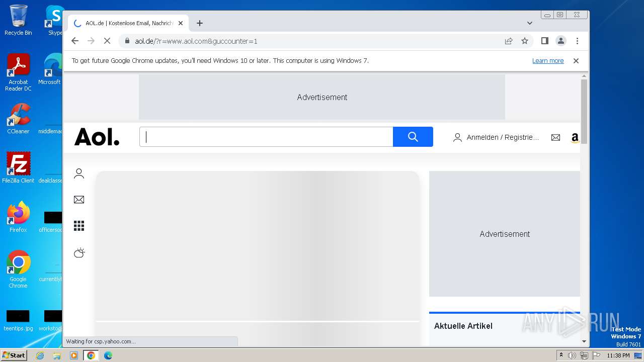Select teentips.jpg desktop file
The image size is (644, 362).
click(18, 321)
